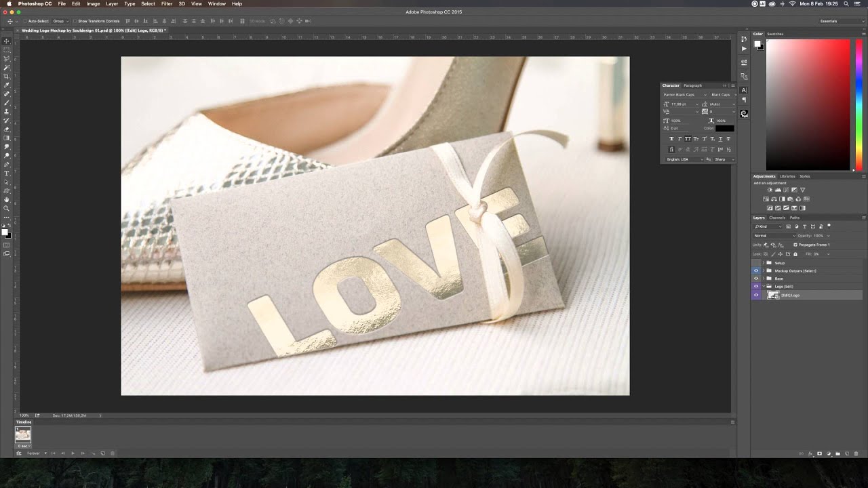Click the hue slider strip in Color panel
This screenshot has width=868, height=488.
coord(859,104)
